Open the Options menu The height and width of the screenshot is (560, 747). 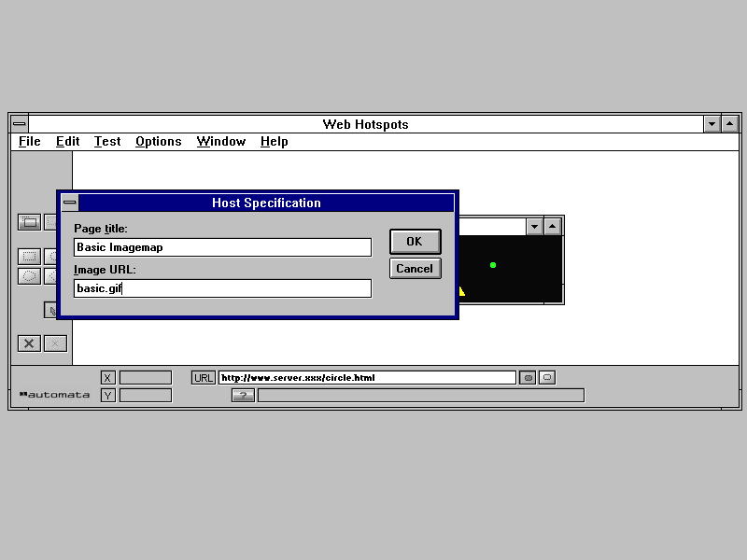pyautogui.click(x=158, y=142)
